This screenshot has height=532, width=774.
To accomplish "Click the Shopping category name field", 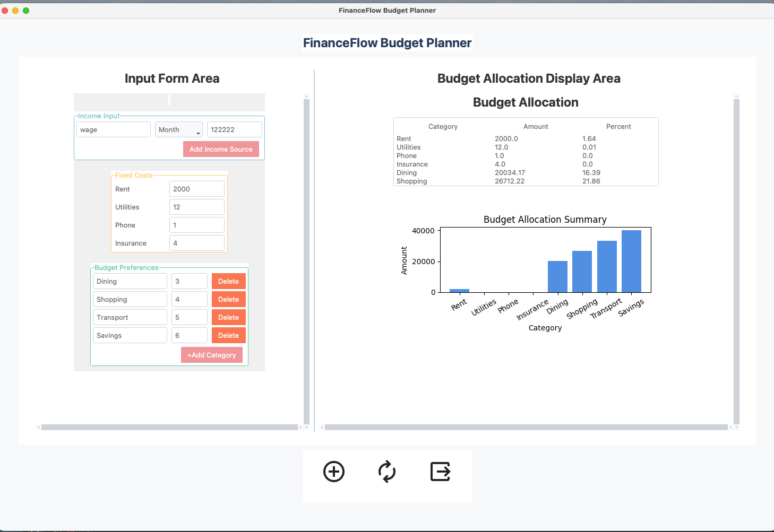I will click(x=130, y=299).
